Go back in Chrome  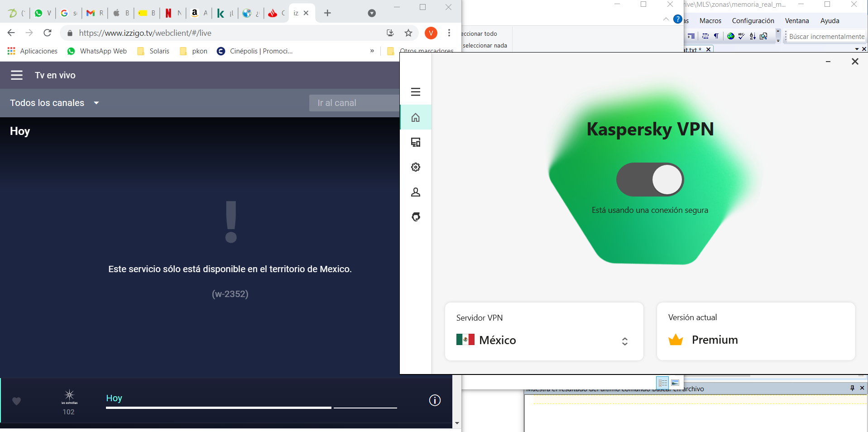[11, 33]
